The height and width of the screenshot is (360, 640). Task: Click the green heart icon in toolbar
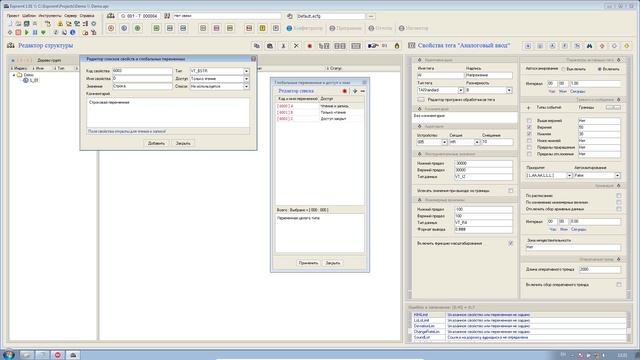click(x=43, y=32)
